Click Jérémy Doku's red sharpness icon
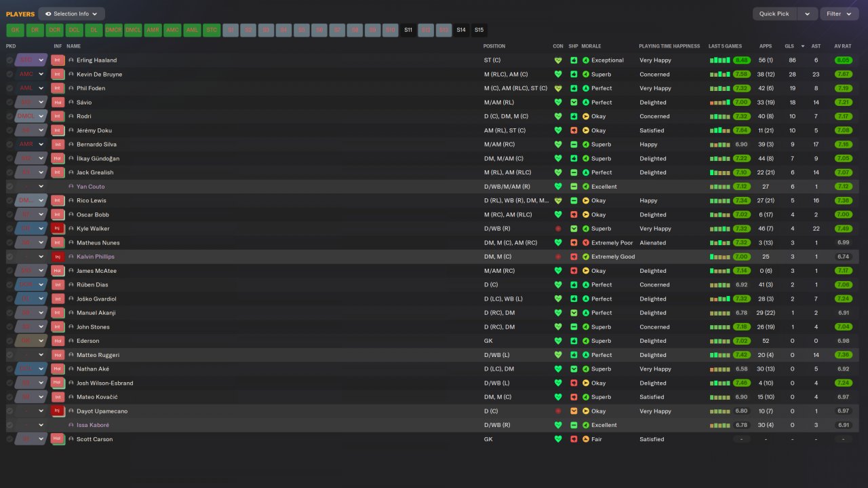Image resolution: width=868 pixels, height=488 pixels. [x=574, y=130]
